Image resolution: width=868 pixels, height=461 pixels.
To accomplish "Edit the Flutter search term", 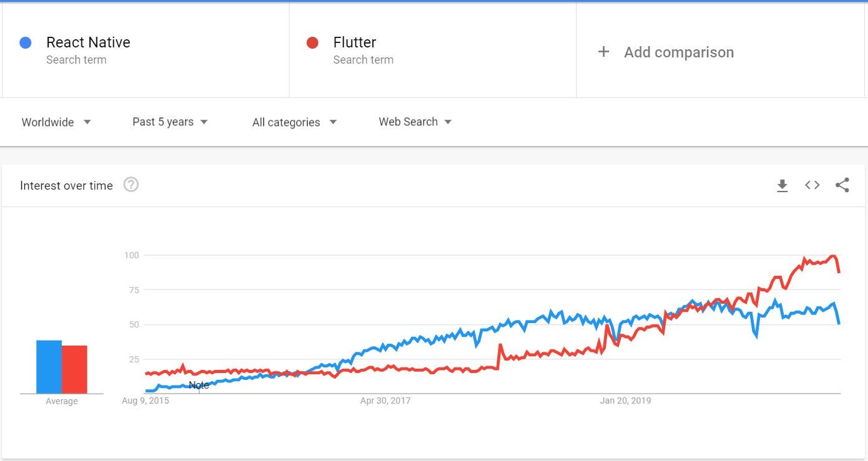I will (354, 42).
